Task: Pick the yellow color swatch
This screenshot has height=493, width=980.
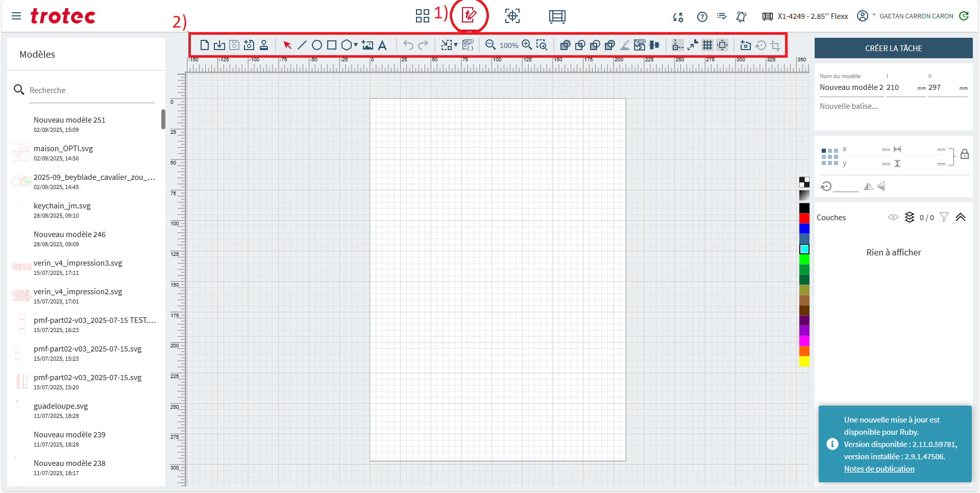Action: pyautogui.click(x=804, y=361)
